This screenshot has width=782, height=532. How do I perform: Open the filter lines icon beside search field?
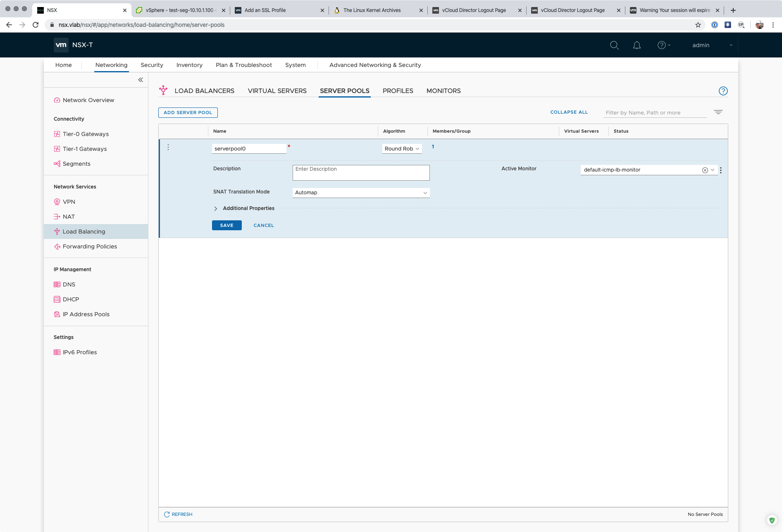click(718, 112)
